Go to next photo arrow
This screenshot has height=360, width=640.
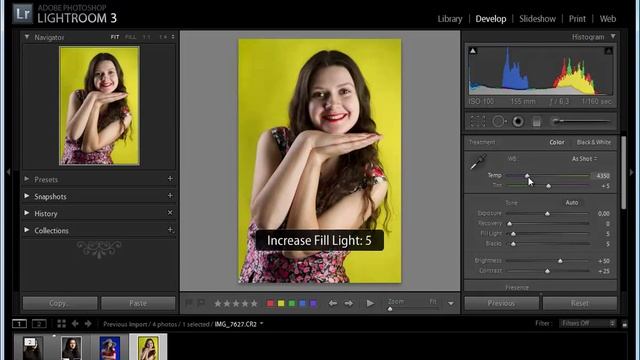pos(349,303)
